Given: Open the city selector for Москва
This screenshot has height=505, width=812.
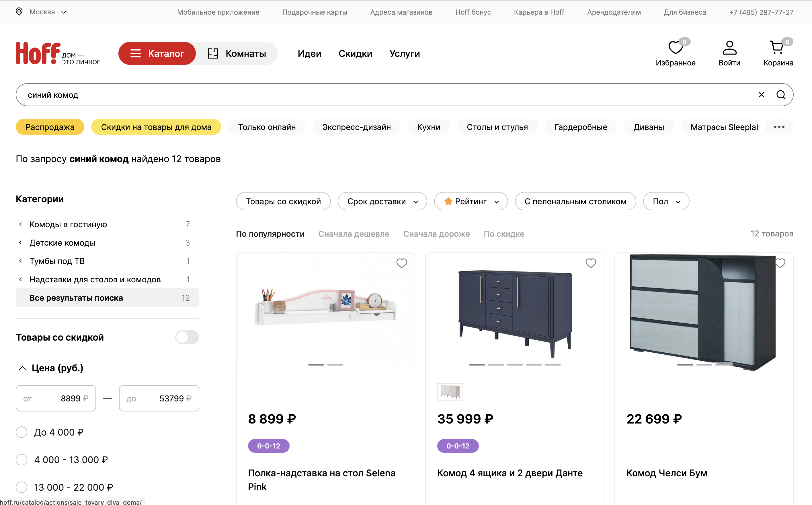Looking at the screenshot, I should click(43, 12).
